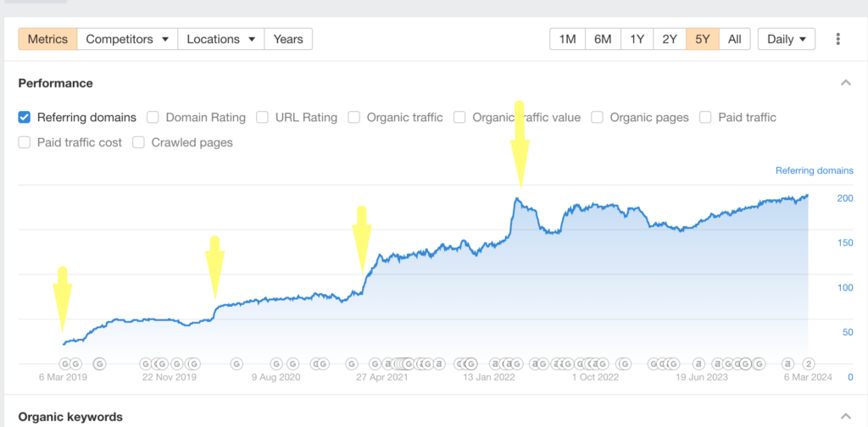Enable the Domain Rating checkbox

click(x=153, y=118)
